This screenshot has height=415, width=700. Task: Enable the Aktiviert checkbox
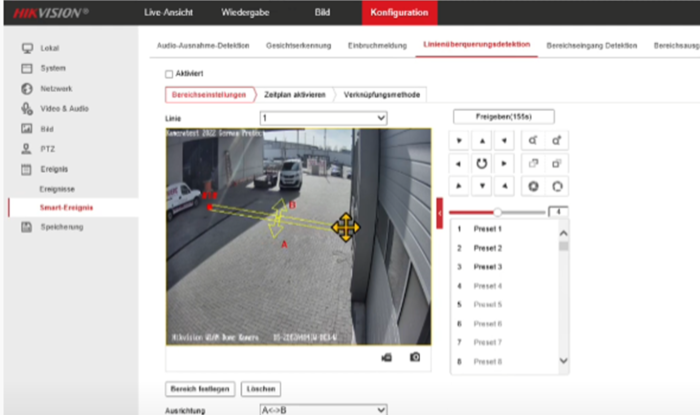pos(169,74)
